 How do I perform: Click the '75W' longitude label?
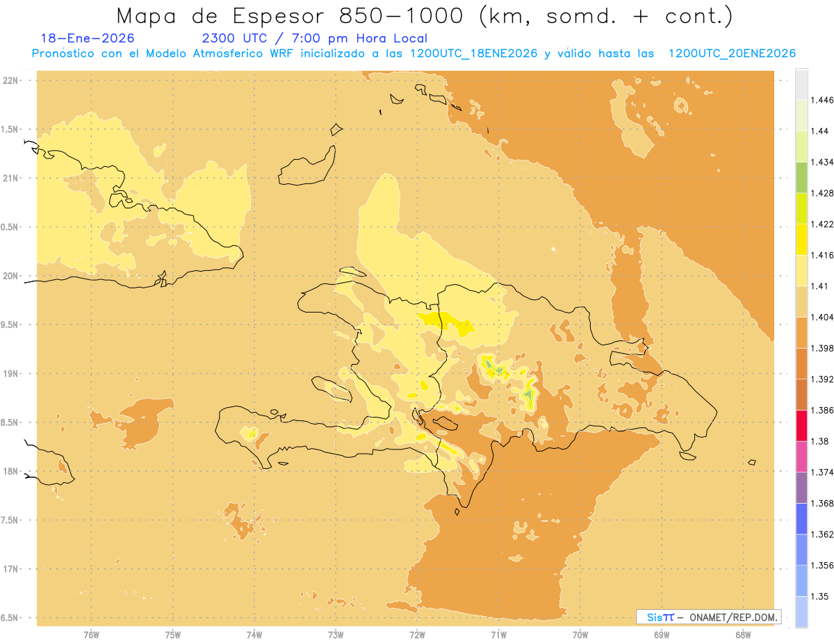click(172, 635)
